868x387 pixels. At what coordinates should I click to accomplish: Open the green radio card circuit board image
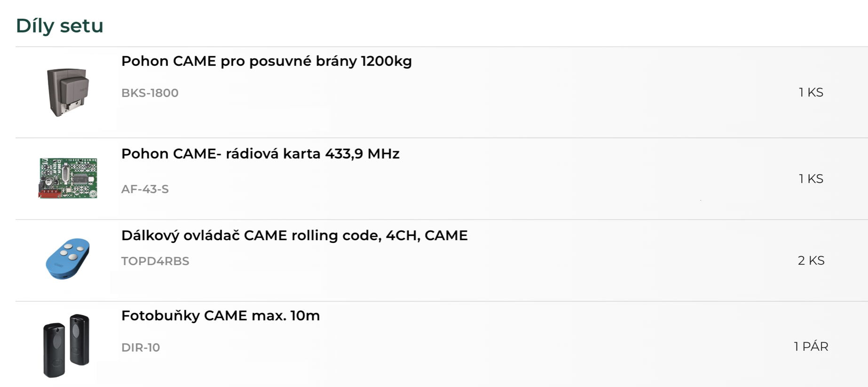68,178
